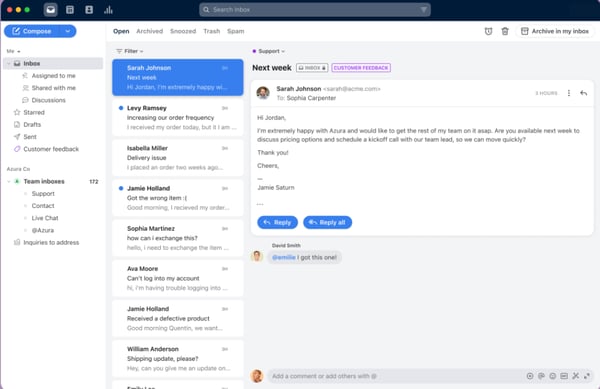
Task: Click the Reply all button
Action: click(x=328, y=222)
